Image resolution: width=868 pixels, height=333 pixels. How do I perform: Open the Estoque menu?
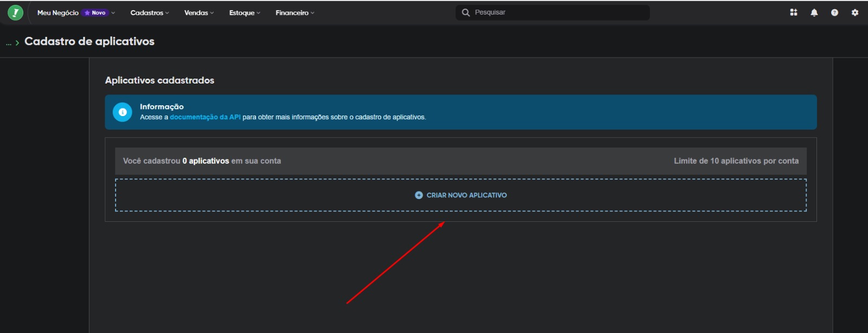pos(245,12)
